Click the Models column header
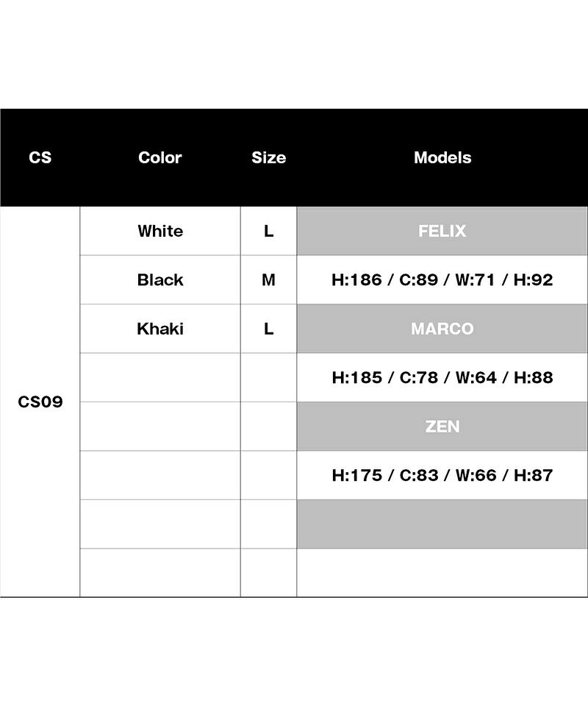 (442, 157)
